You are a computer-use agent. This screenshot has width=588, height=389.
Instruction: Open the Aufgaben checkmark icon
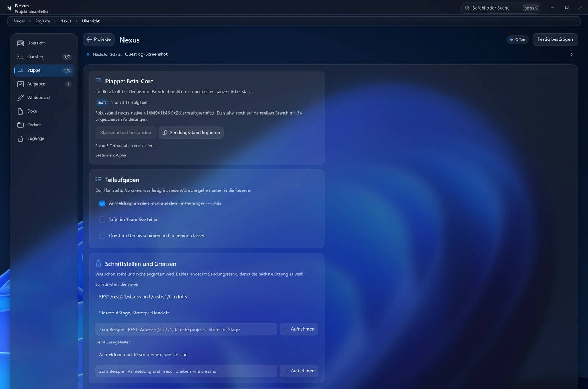21,84
